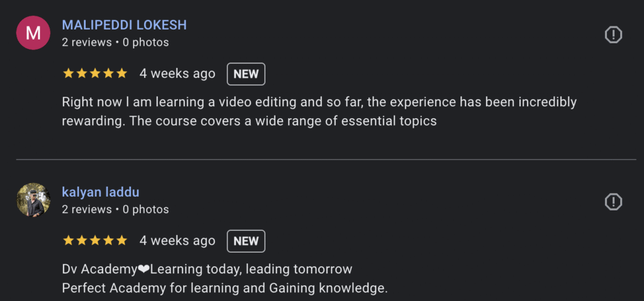Click "2 reviews • 0 photos" under kalyan laddu
644x301 pixels.
[115, 210]
